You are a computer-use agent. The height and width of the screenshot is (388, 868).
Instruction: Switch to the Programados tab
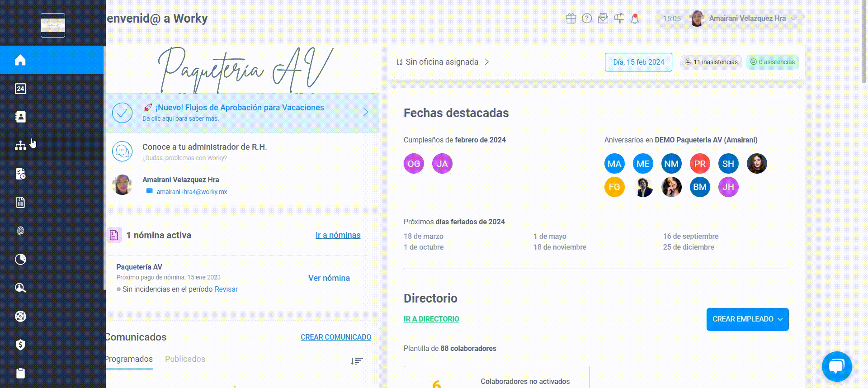[x=128, y=359]
